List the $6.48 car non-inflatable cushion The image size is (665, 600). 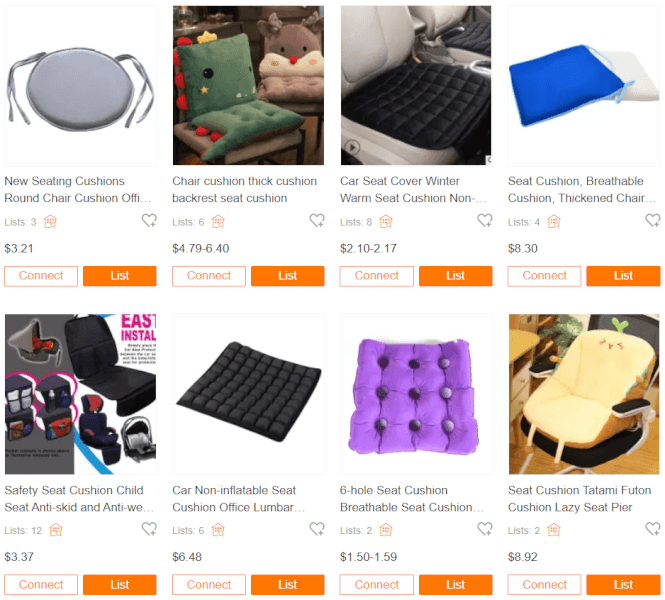coord(288,585)
